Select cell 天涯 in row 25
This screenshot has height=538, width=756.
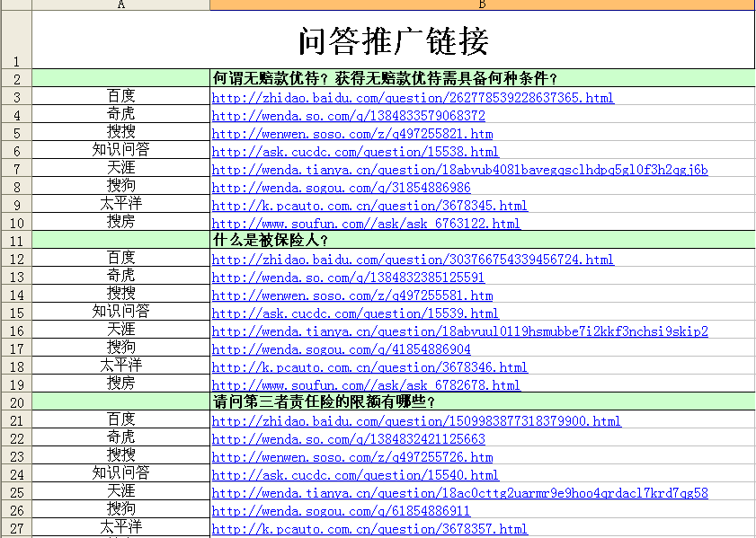[121, 491]
